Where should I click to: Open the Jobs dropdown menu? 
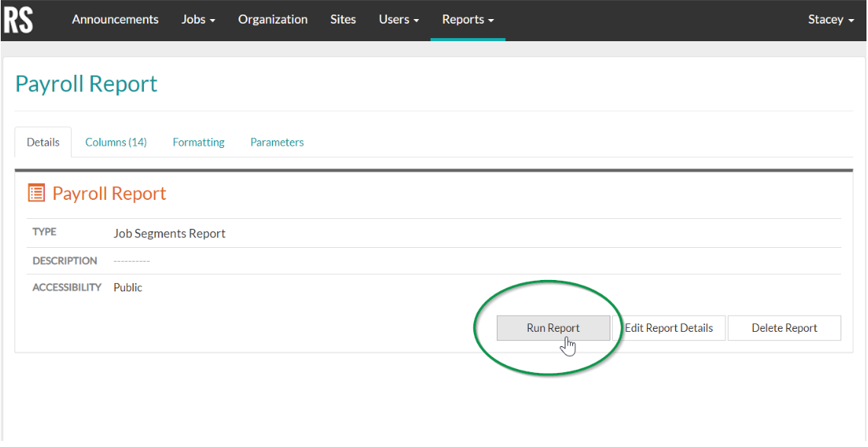pos(197,20)
